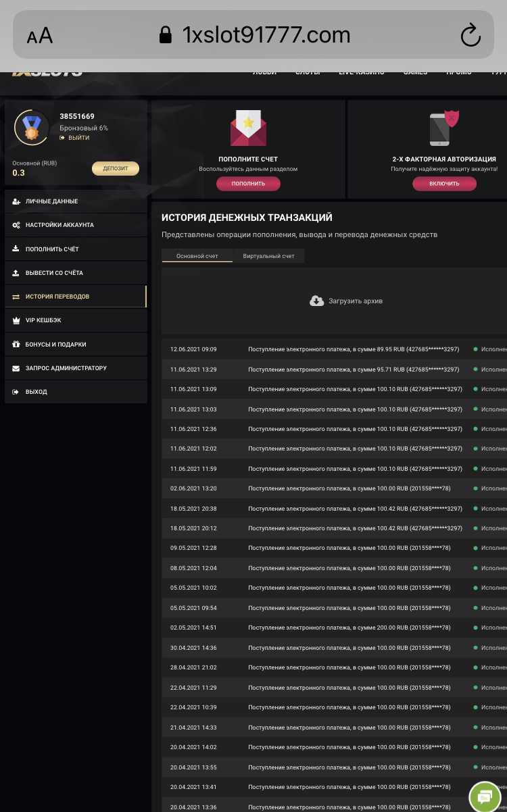
Task: Tap the Safari reload page icon
Action: click(470, 35)
